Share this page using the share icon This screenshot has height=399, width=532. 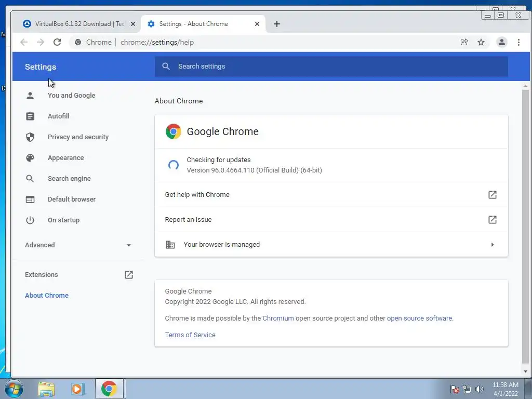(464, 42)
